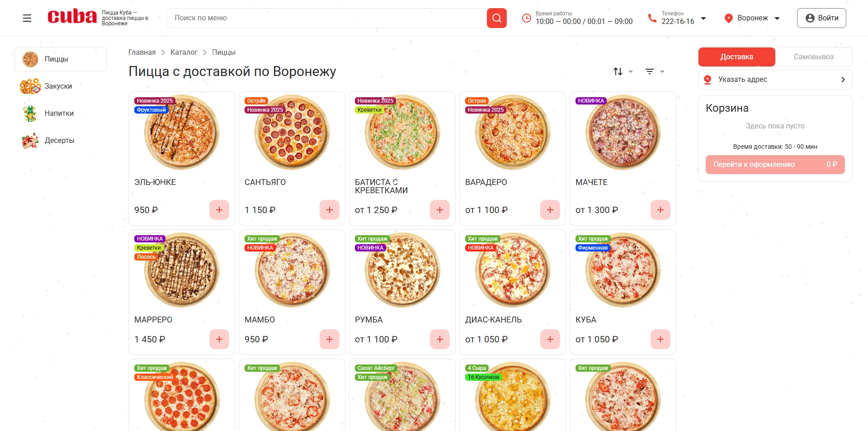Click the Войти login button
Viewport: 868px width, 431px height.
pyautogui.click(x=821, y=18)
